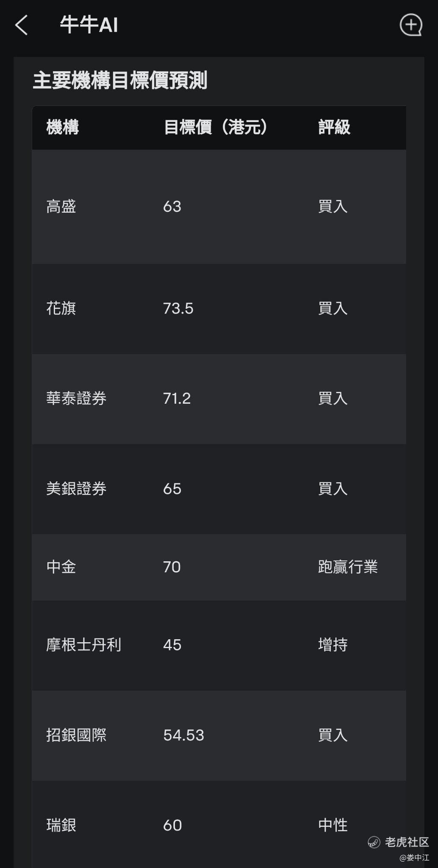Select the 增持 rating cell
The width and height of the screenshot is (438, 868).
click(333, 645)
